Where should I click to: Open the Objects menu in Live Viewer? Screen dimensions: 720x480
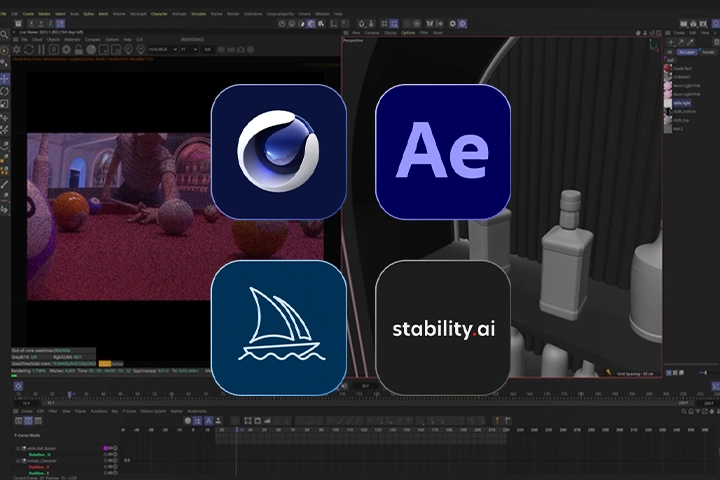click(53, 40)
